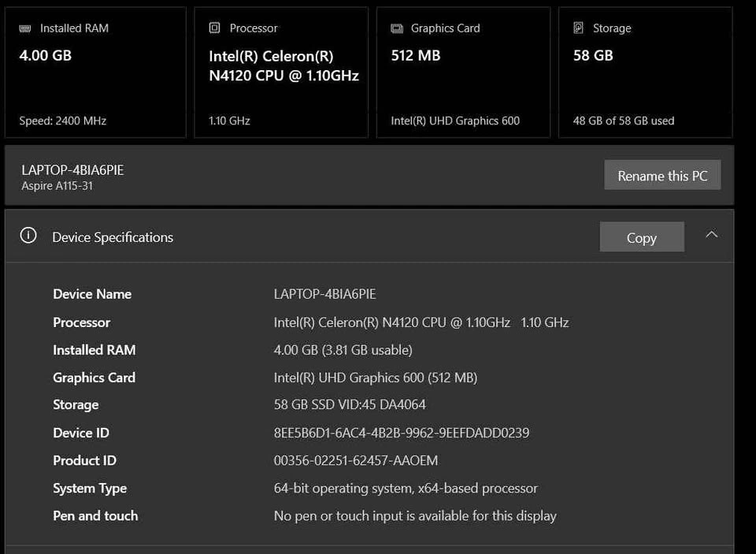Click the Installed RAM memory icon
Image resolution: width=756 pixels, height=554 pixels.
click(x=25, y=28)
